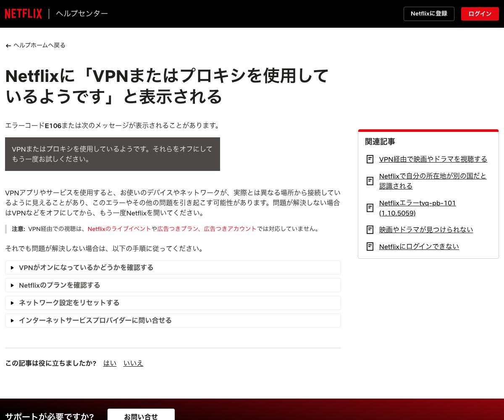This screenshot has height=420, width=504.
Task: Expand VPNがオンになっているかどうかを確認する section
Action: 173,268
